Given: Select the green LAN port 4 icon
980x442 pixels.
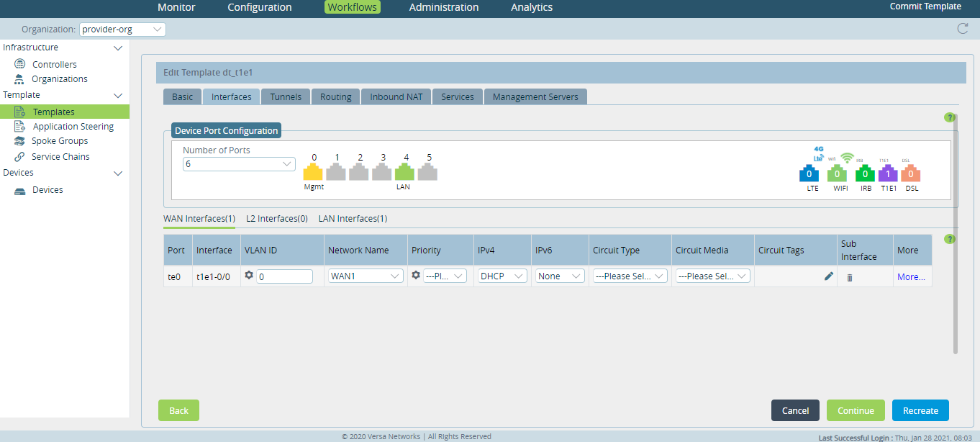Looking at the screenshot, I should tap(404, 172).
